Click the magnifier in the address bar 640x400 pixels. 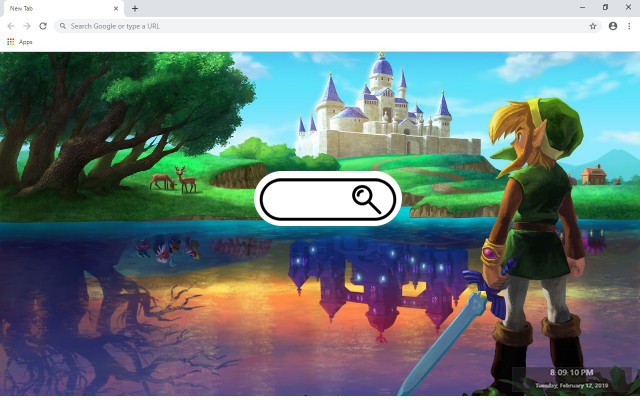coord(63,26)
